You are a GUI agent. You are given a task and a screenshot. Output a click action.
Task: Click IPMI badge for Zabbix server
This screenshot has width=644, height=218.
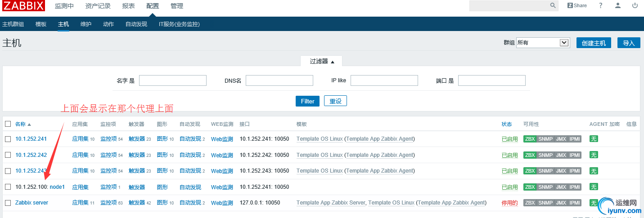pos(575,203)
